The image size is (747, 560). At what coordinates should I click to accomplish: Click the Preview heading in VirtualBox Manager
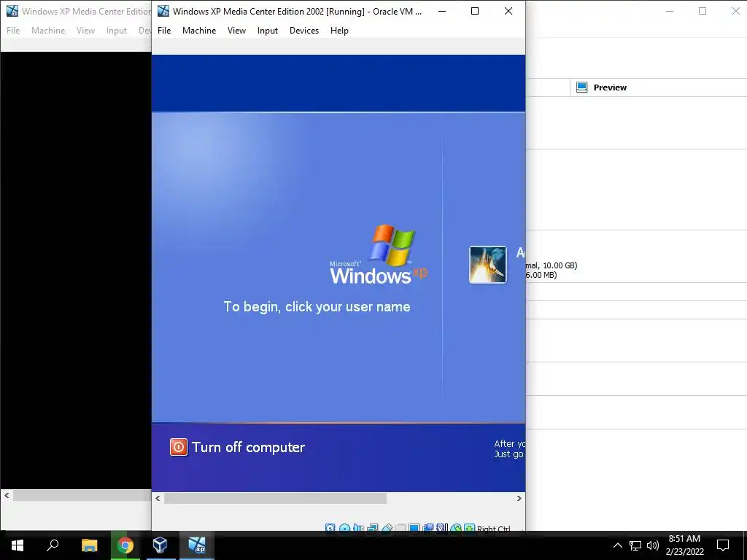tap(610, 87)
